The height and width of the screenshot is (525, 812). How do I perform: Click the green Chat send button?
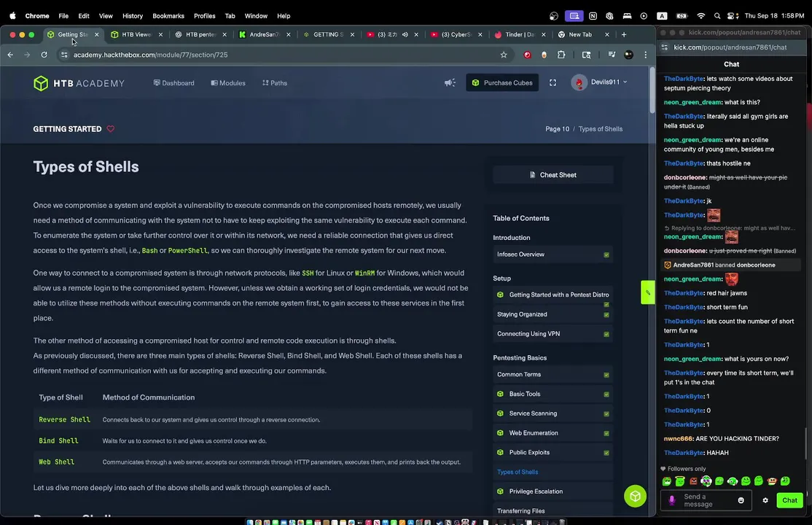tap(789, 500)
